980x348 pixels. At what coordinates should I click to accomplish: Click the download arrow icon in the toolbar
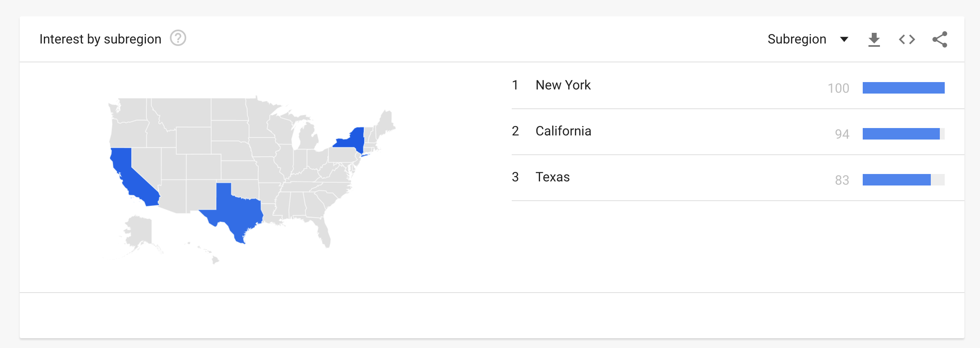click(874, 39)
